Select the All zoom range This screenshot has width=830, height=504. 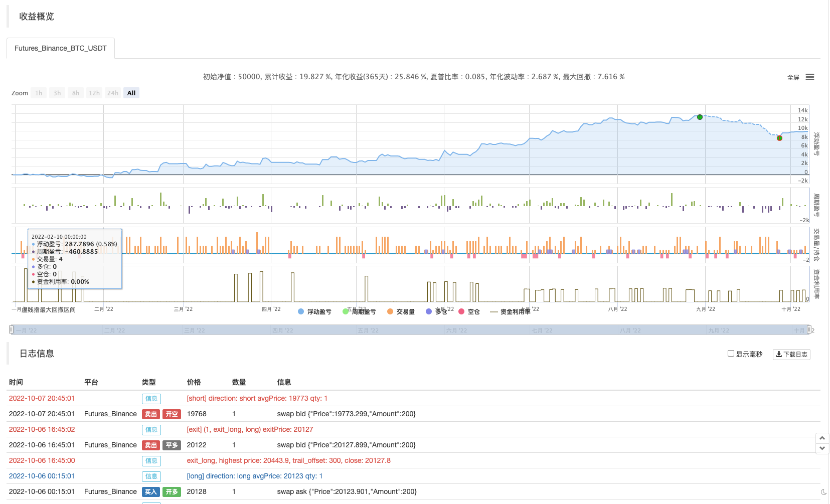click(x=131, y=93)
